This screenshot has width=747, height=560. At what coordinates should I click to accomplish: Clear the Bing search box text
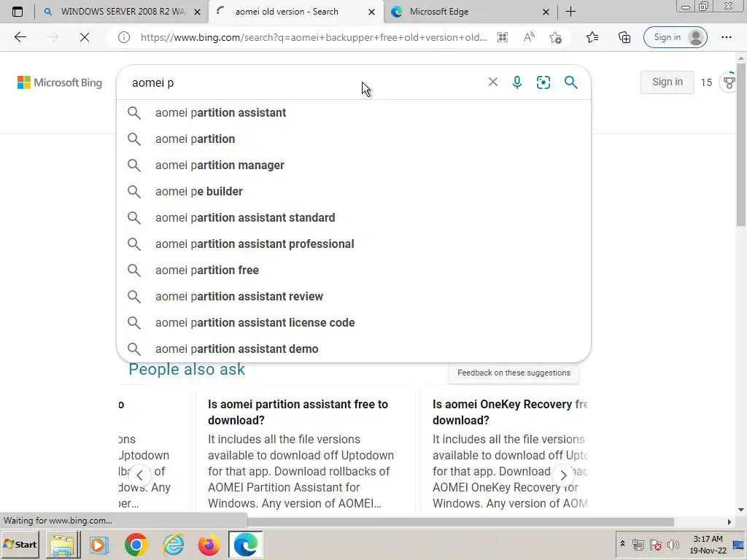tap(493, 82)
